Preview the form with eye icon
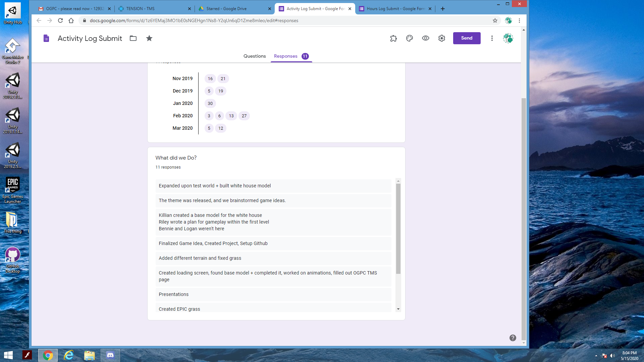 [x=425, y=38]
